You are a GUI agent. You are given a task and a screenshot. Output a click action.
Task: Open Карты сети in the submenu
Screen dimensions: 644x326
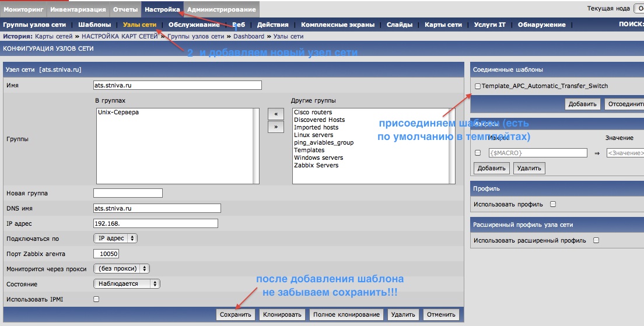pos(443,24)
